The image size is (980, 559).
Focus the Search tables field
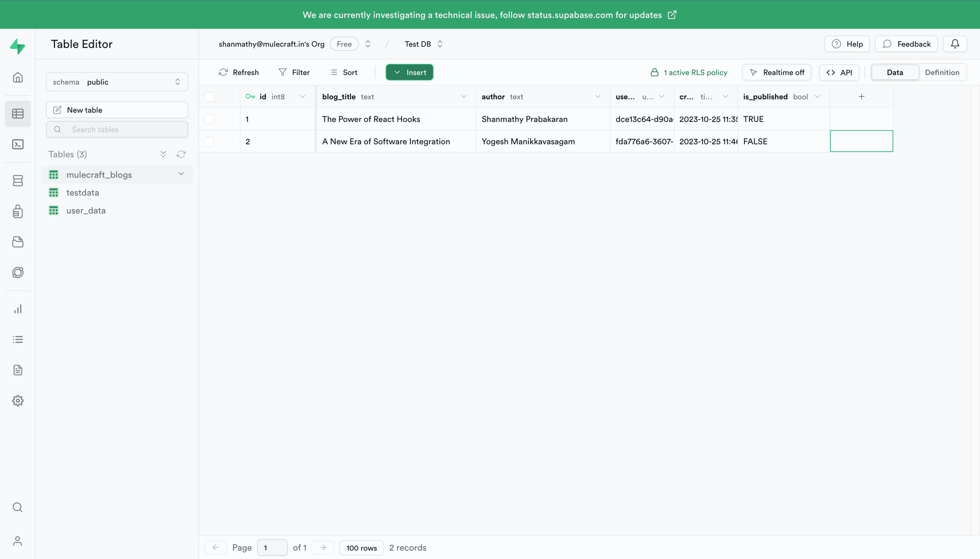(118, 129)
